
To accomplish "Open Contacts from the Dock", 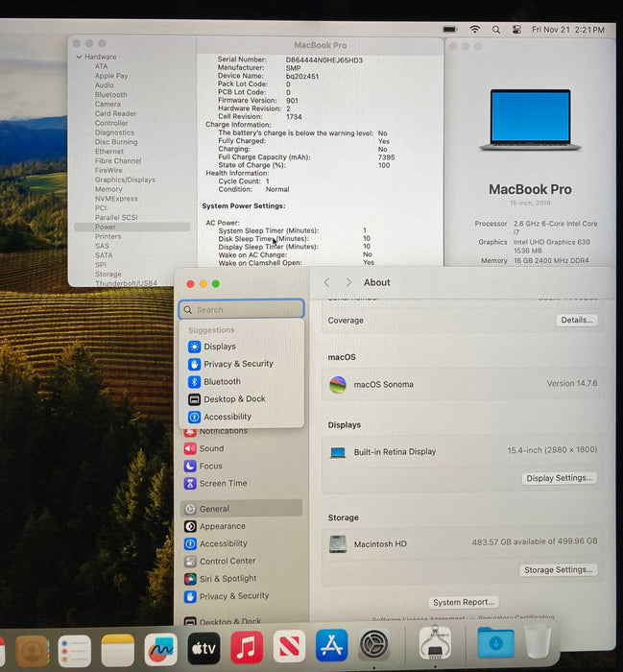I will (32, 652).
